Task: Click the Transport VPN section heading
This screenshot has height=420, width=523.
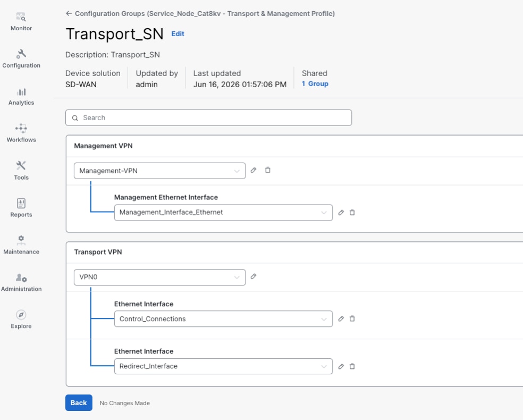Action: 98,252
